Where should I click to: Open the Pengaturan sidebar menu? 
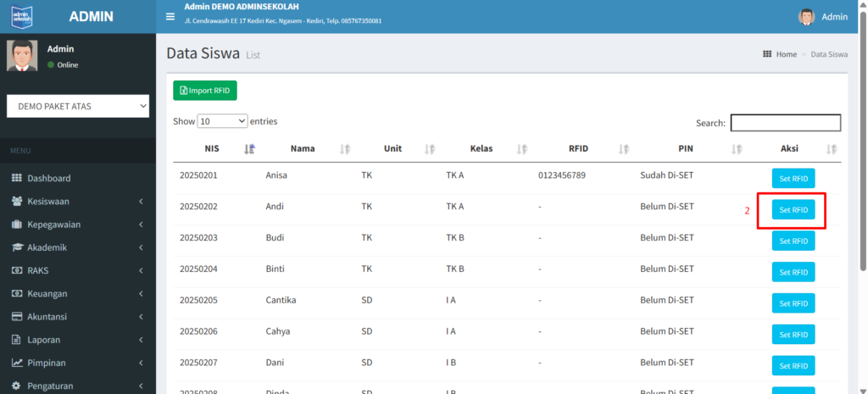(x=76, y=386)
